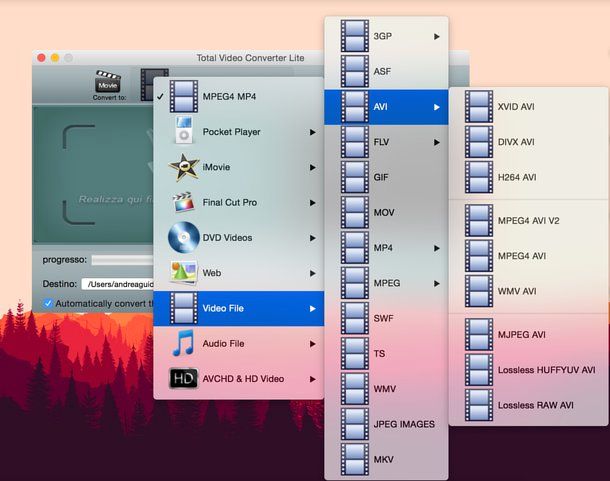Expand the Pocket Player submenu arrow
This screenshot has height=481, width=610.
pyautogui.click(x=312, y=132)
